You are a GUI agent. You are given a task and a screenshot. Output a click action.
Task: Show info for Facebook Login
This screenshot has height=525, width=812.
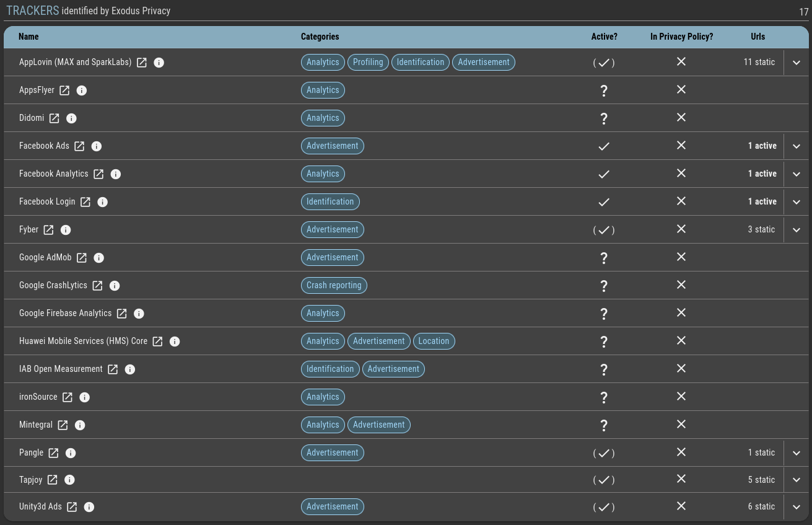pos(103,202)
